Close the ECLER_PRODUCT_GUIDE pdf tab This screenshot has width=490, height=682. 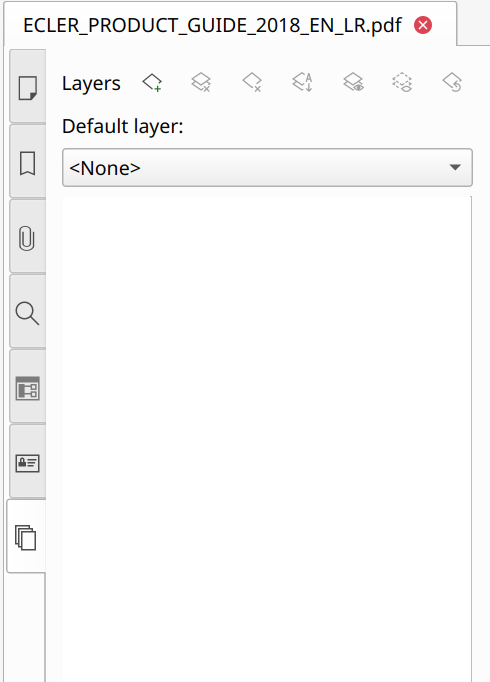(423, 25)
